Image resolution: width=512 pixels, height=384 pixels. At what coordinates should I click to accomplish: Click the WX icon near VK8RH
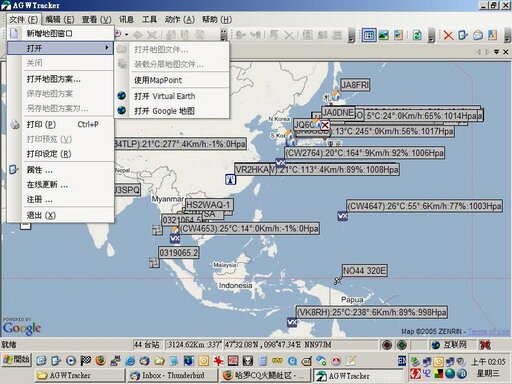pyautogui.click(x=292, y=322)
